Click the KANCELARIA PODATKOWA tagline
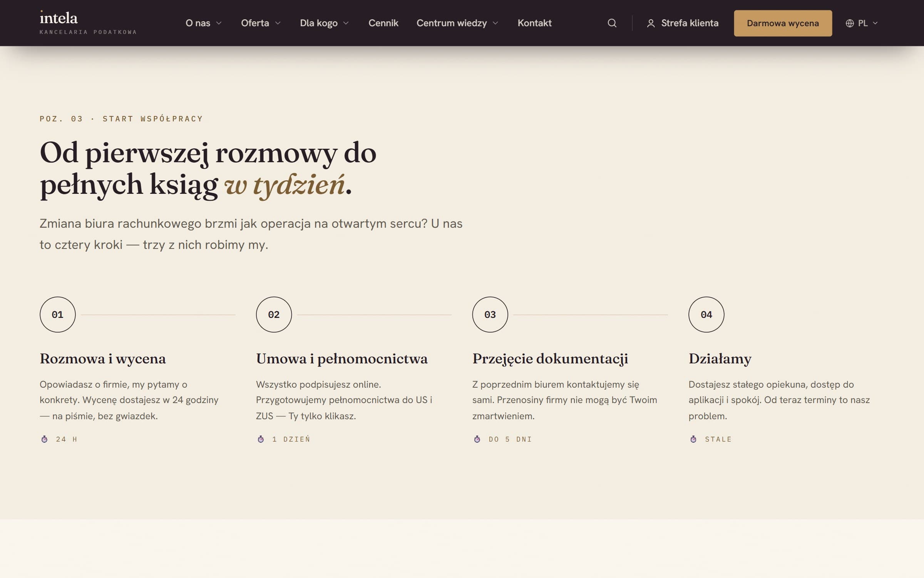Screen dimensions: 924x578 click(x=88, y=32)
